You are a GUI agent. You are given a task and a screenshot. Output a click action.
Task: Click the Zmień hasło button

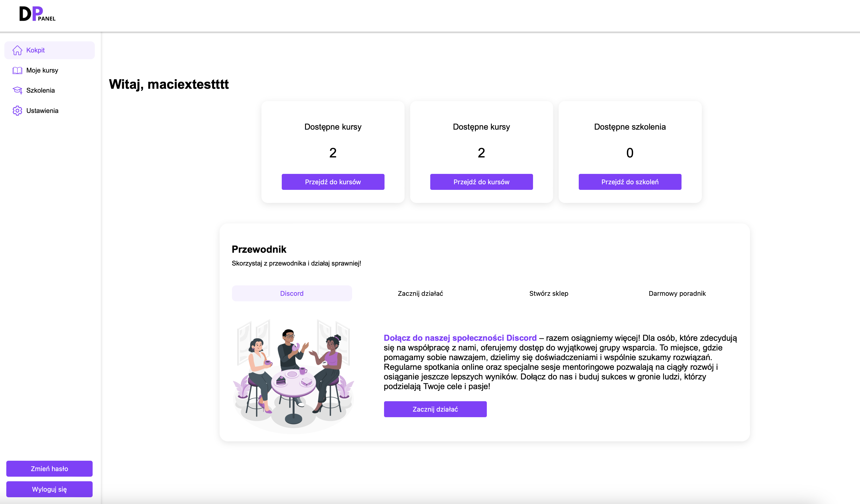click(x=50, y=468)
